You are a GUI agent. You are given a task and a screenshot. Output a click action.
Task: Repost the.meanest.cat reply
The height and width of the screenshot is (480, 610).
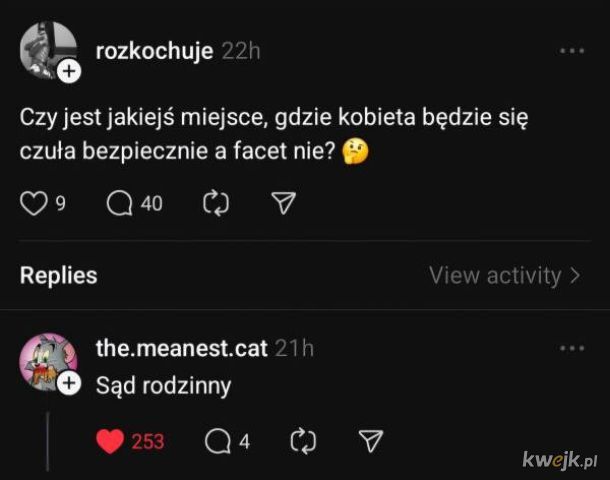[300, 441]
